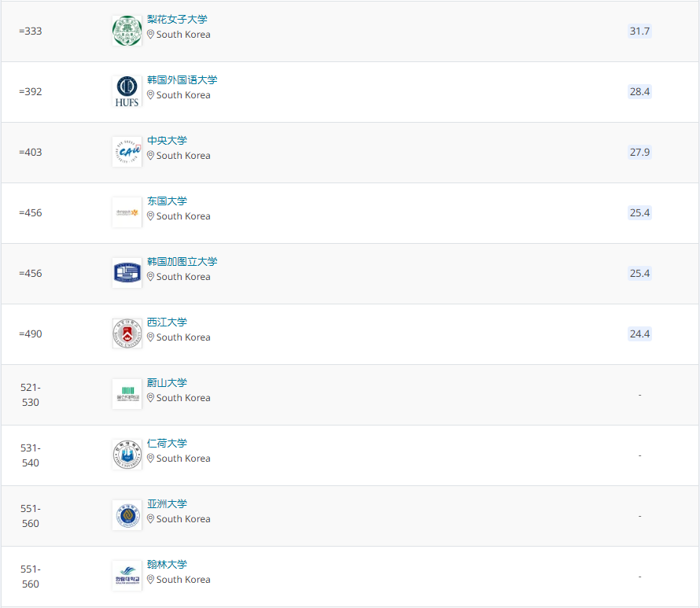
Task: Click South Korea text under 翰林大学
Action: [x=183, y=580]
